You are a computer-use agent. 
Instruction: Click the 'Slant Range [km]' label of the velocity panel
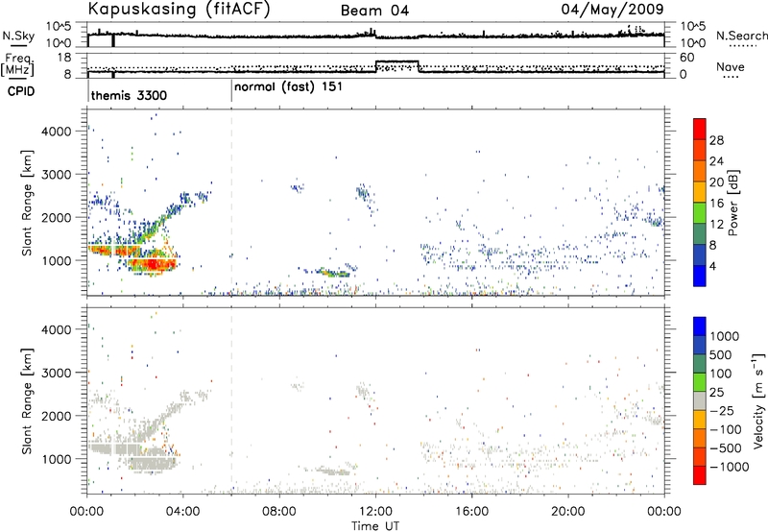28,400
